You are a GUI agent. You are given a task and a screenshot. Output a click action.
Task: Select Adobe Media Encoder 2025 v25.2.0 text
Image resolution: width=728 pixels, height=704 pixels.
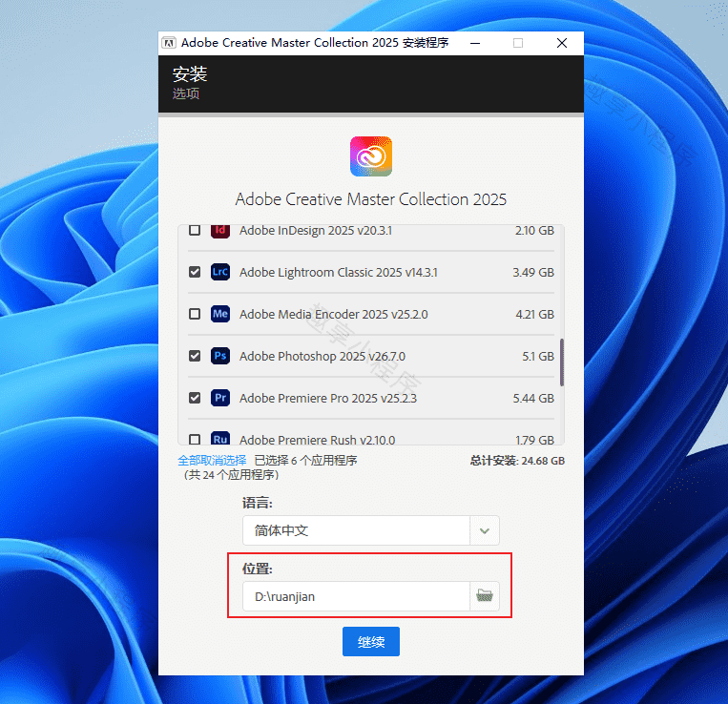333,314
